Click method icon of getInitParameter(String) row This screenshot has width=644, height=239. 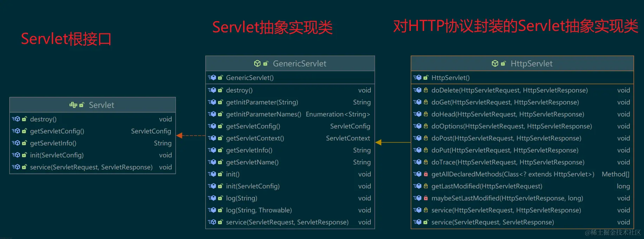212,102
